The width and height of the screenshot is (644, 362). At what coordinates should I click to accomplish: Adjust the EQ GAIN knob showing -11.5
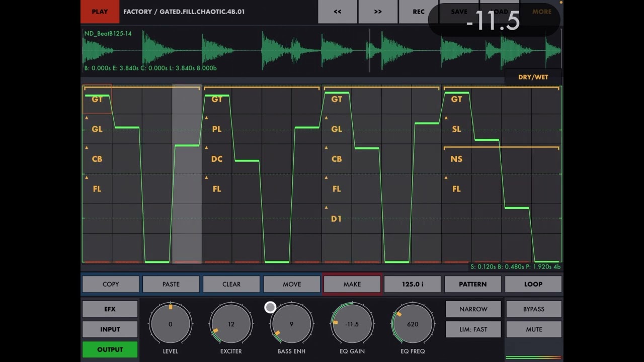tap(352, 324)
